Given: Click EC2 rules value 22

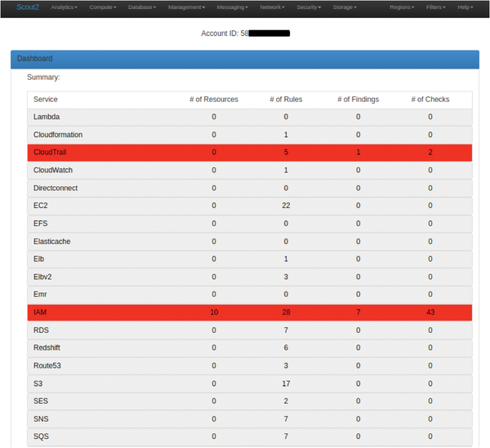Looking at the screenshot, I should [x=287, y=206].
